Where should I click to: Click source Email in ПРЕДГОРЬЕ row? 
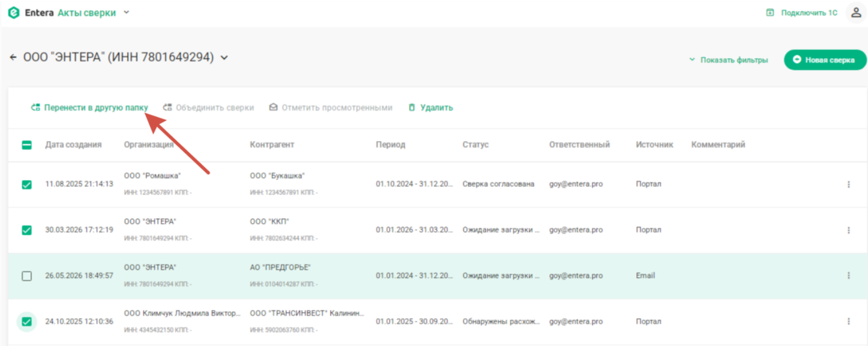click(645, 276)
